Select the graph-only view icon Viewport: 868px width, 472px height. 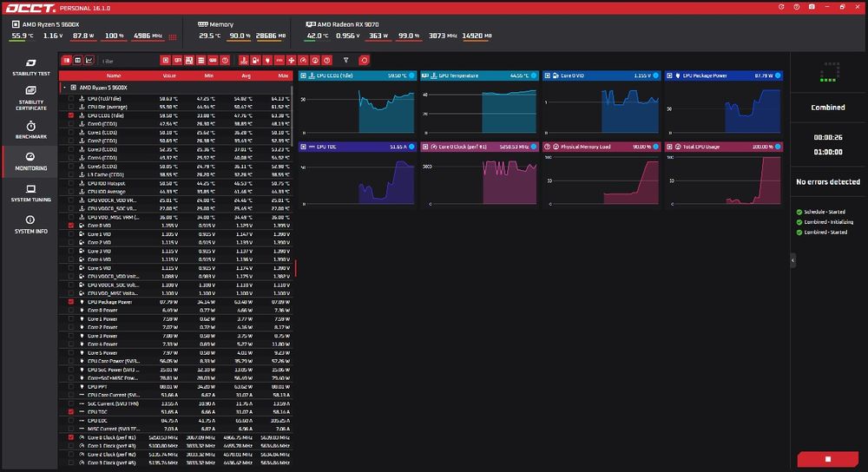point(89,61)
